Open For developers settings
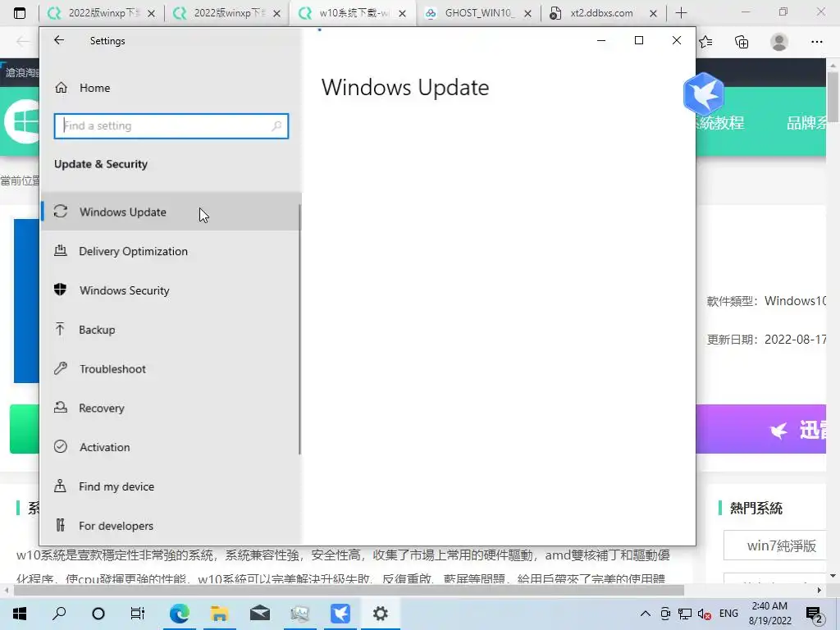The image size is (840, 630). [x=171, y=525]
